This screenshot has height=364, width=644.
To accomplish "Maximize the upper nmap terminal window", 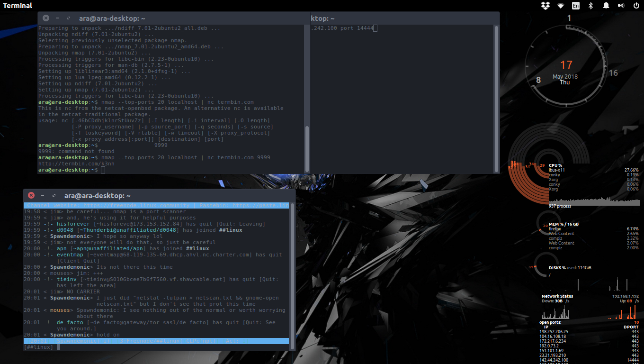I will tap(69, 18).
